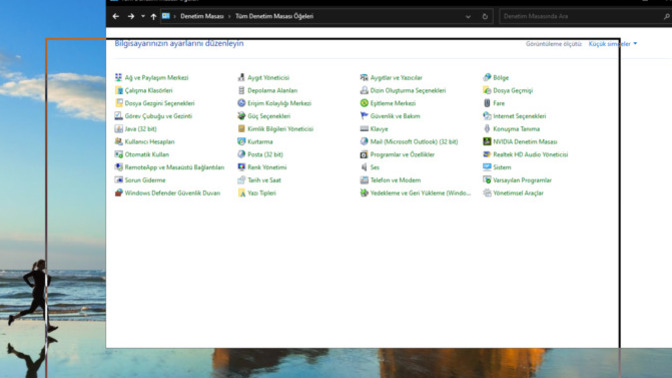Open Windows Defender Güvenlik Duvarı icon
This screenshot has height=378, width=672.
click(119, 193)
